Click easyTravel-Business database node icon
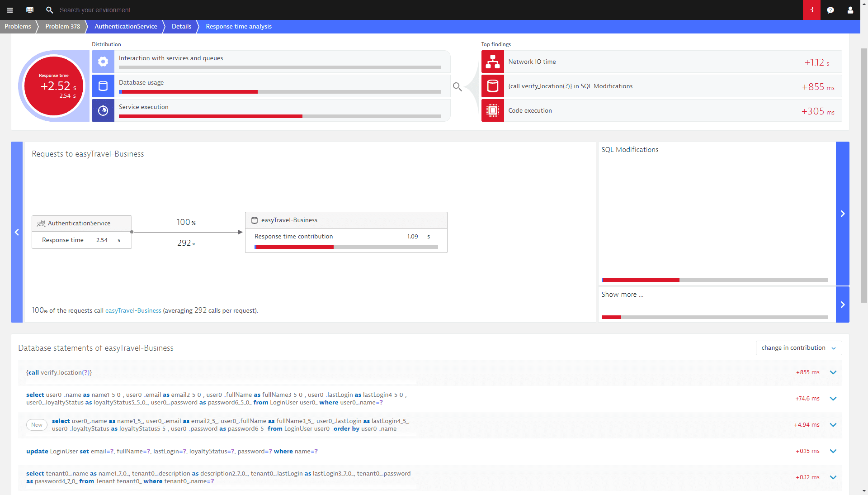868x495 pixels. point(255,220)
